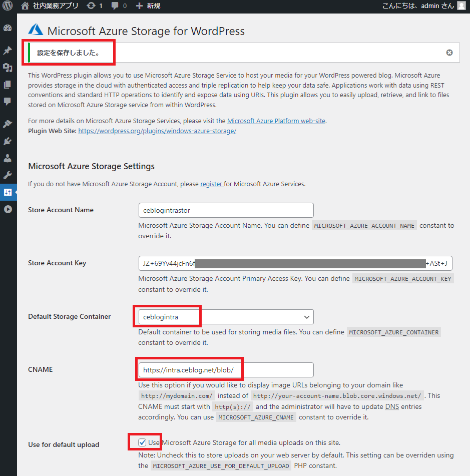The height and width of the screenshot is (476, 470).
Task: Click the Default Storage Container label
Action: pyautogui.click(x=70, y=316)
